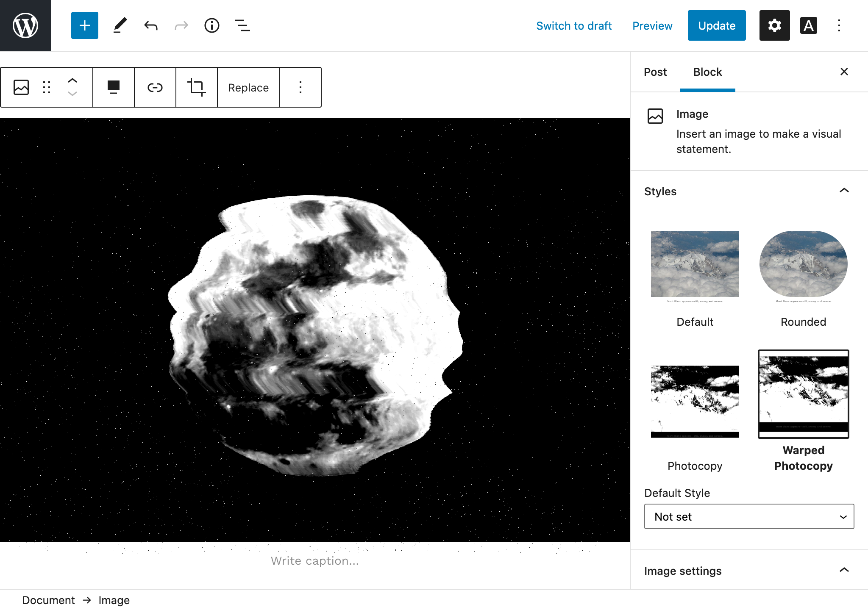868x610 pixels.
Task: Open the block inserter plus button
Action: (x=85, y=25)
